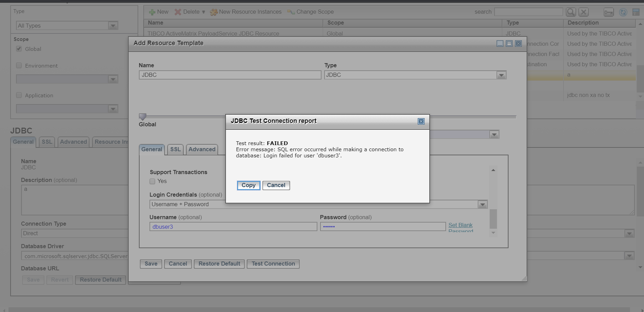Viewport: 644px width, 312px height.
Task: Click the green plus New icon
Action: [x=152, y=12]
